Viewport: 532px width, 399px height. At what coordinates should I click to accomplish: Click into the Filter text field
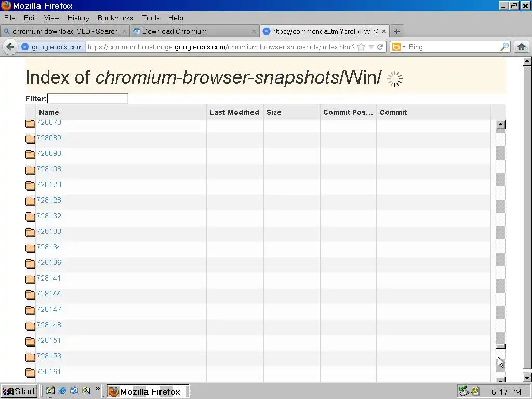coord(87,99)
